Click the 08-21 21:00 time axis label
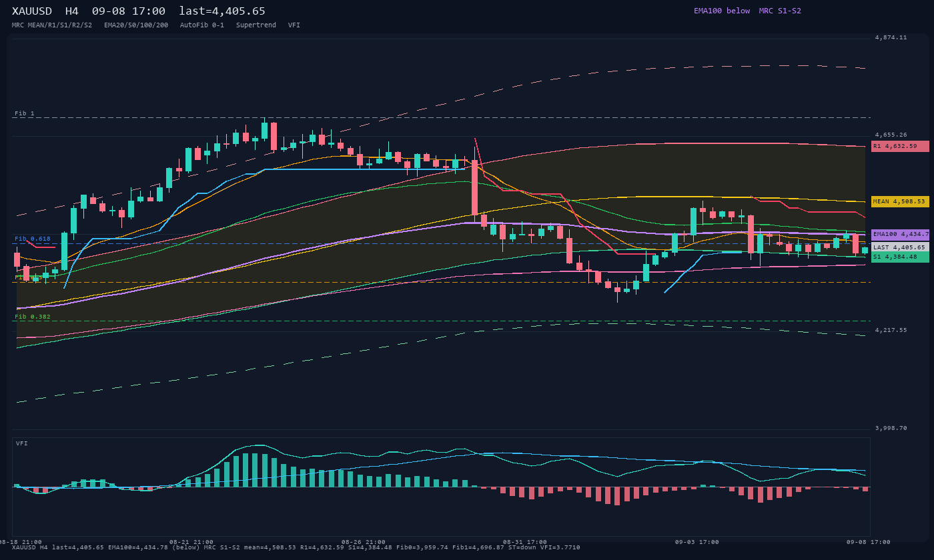The image size is (934, 560). click(x=191, y=542)
